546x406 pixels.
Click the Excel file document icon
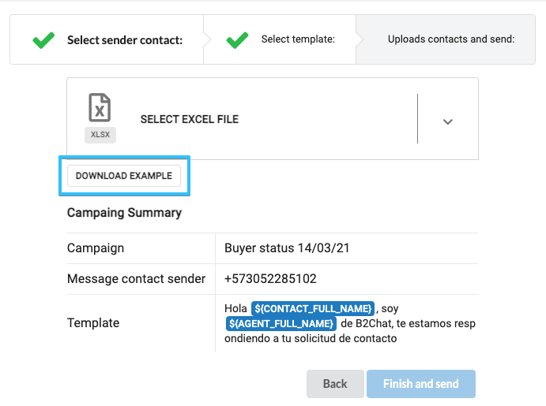100,107
